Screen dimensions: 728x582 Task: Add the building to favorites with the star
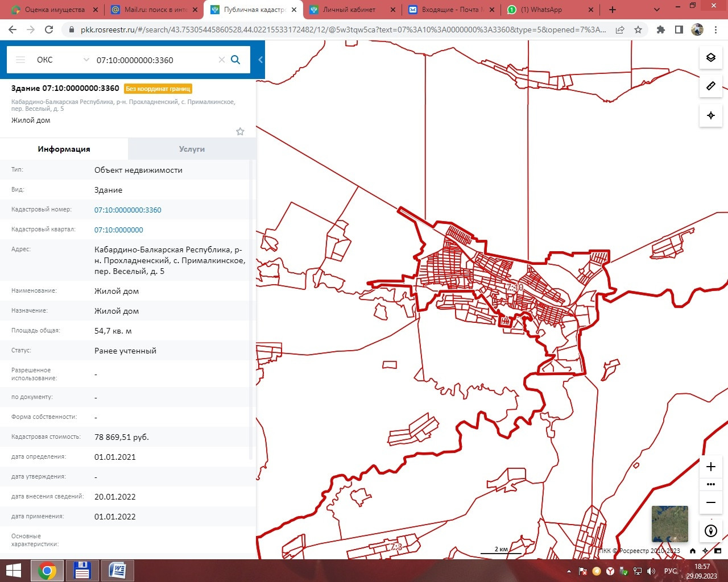pos(240,131)
